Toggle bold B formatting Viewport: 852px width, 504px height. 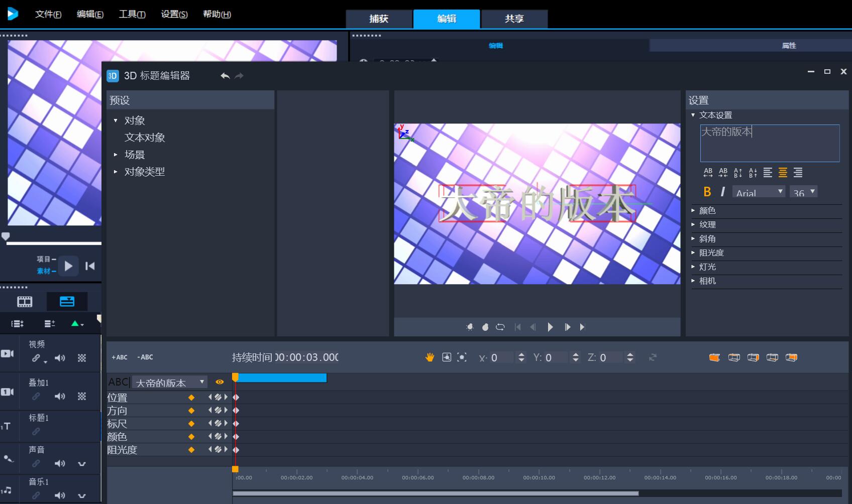pos(707,192)
